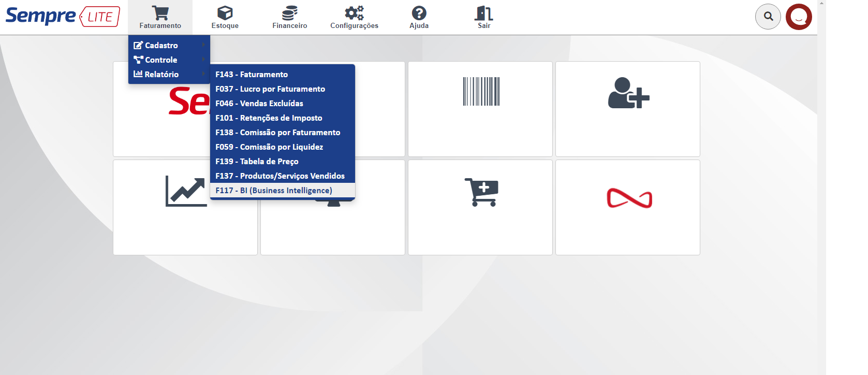
Task: Click the magnifier search button
Action: tap(768, 17)
